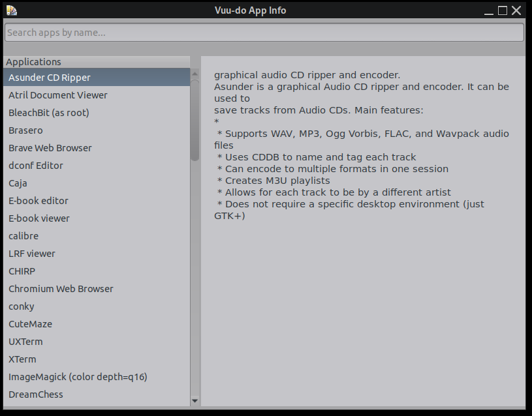Viewport: 532px width, 416px height.
Task: Pick Brave Web Browser entry
Action: pyautogui.click(x=97, y=148)
